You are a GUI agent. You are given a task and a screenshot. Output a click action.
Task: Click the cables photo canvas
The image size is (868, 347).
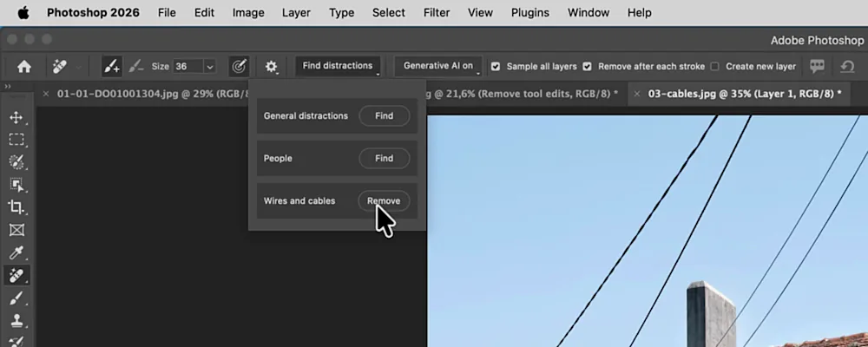(x=648, y=231)
